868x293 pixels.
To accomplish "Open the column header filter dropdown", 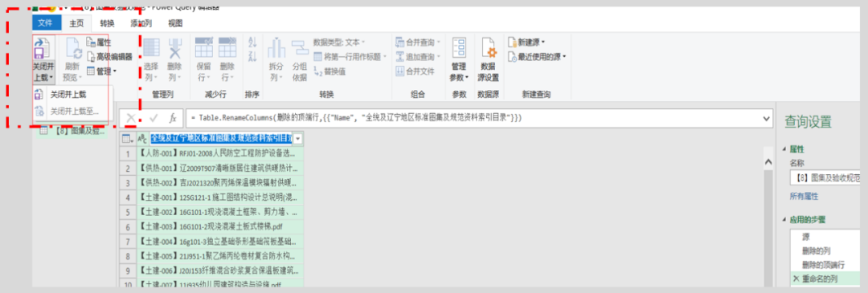I will pyautogui.click(x=298, y=139).
